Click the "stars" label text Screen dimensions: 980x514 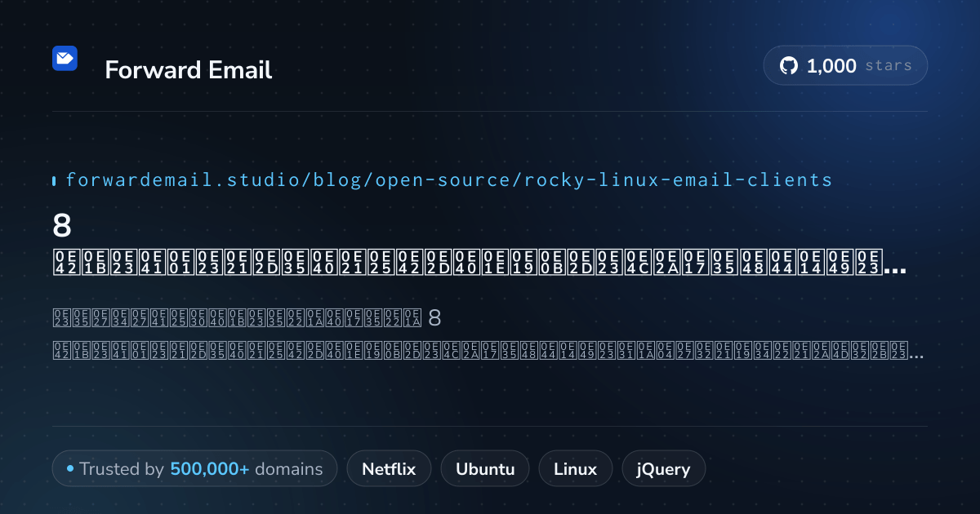[889, 66]
